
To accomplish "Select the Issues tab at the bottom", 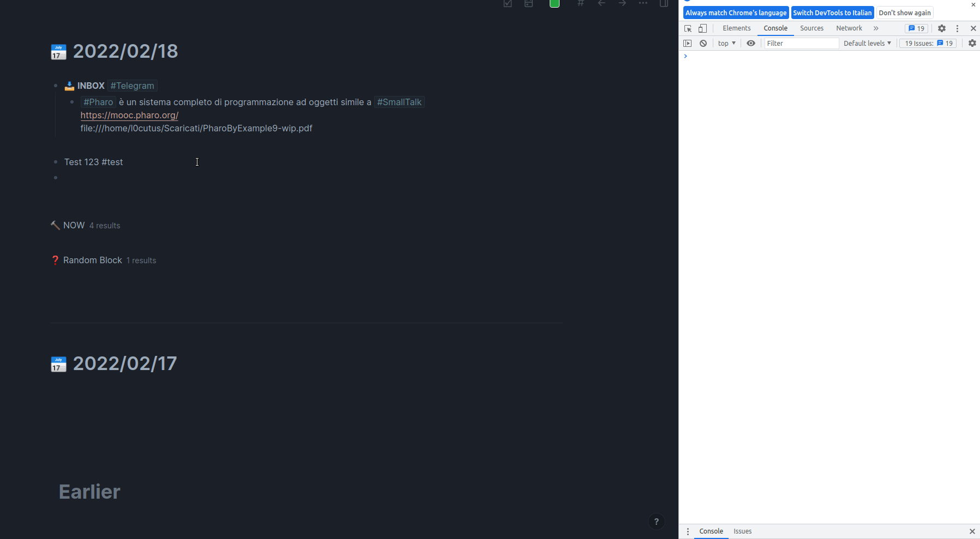I will pyautogui.click(x=742, y=531).
